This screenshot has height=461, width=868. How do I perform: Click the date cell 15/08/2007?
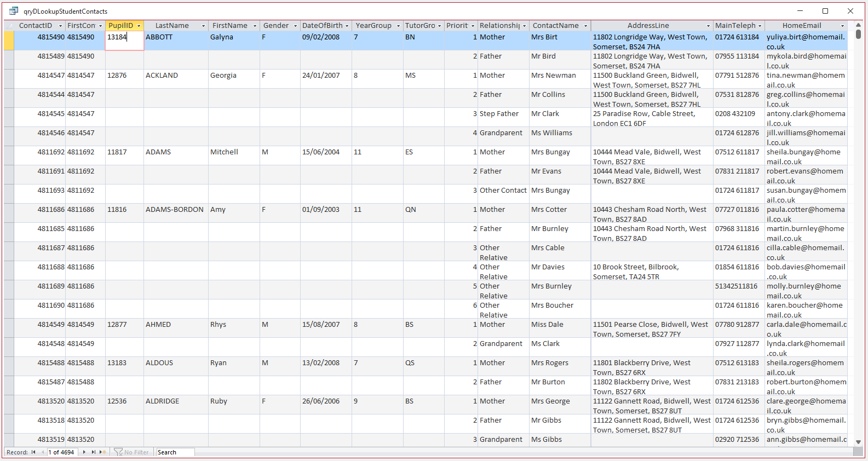(x=326, y=329)
